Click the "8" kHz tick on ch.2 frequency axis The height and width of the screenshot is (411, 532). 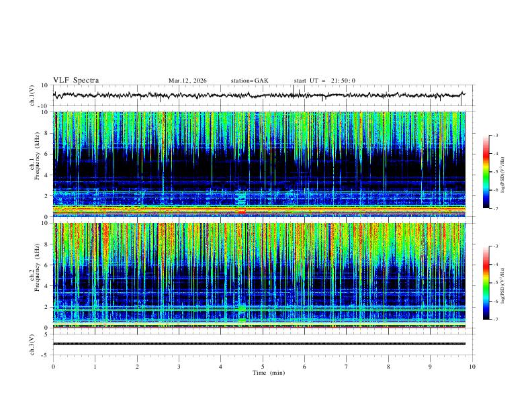coord(46,244)
